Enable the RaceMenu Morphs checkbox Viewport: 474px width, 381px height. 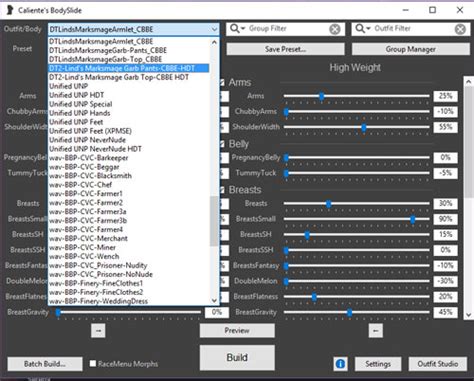93,363
